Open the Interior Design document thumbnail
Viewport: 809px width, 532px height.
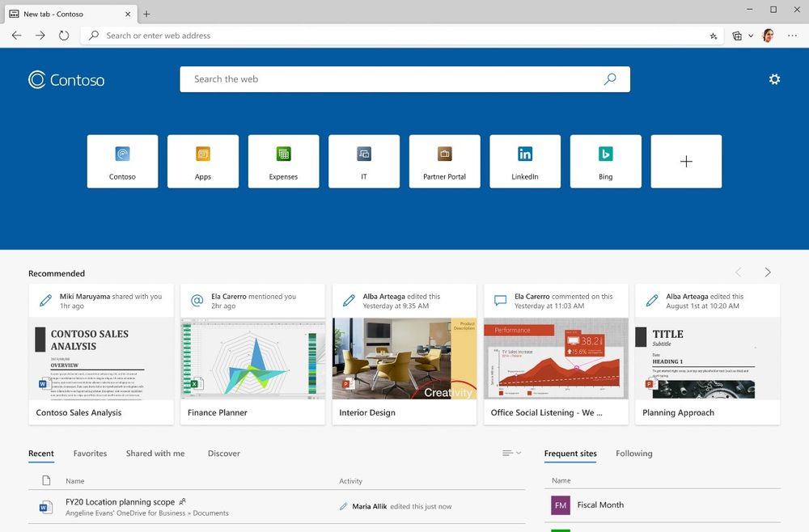(404, 359)
